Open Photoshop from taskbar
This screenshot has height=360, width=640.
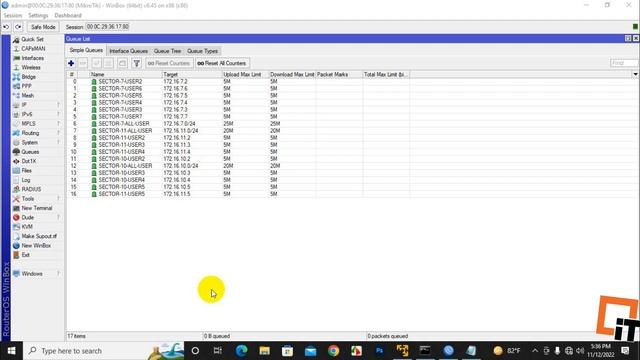[379, 351]
